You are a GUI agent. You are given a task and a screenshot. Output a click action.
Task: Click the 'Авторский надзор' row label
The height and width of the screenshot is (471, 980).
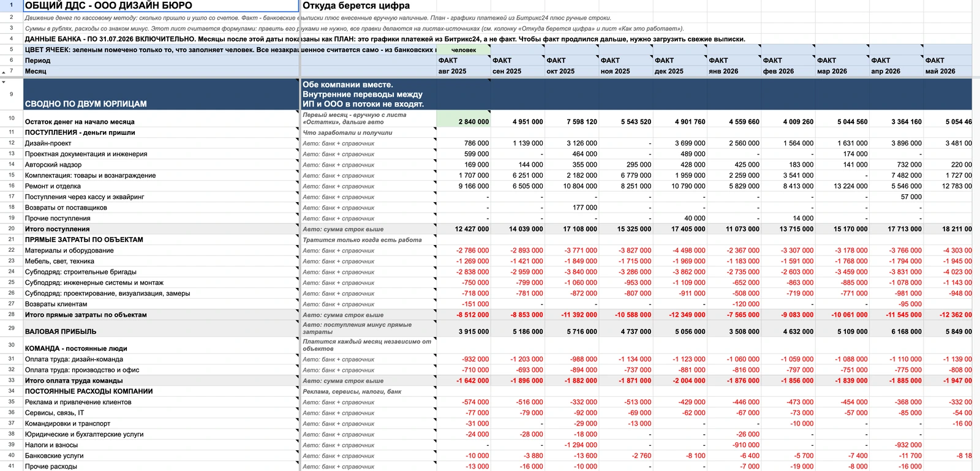(x=162, y=165)
